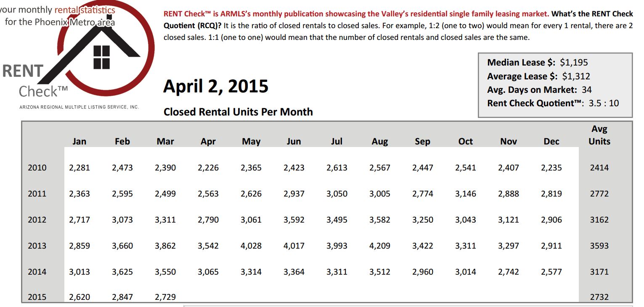The width and height of the screenshot is (644, 307).
Task: Click the May column header
Action: [x=251, y=142]
